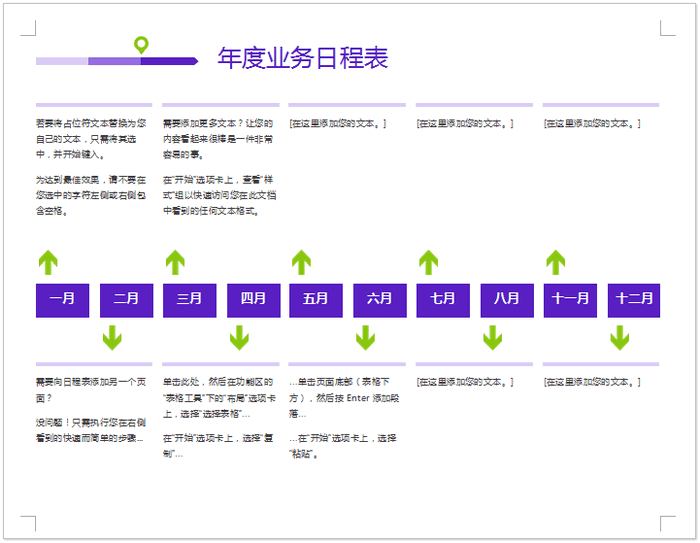Select the down arrow below 四月
The height and width of the screenshot is (543, 700).
point(239,338)
